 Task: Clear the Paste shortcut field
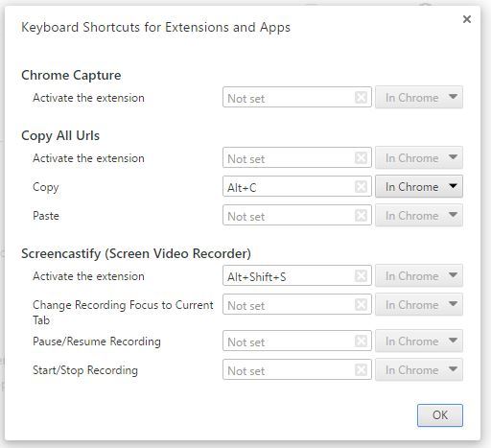click(361, 215)
